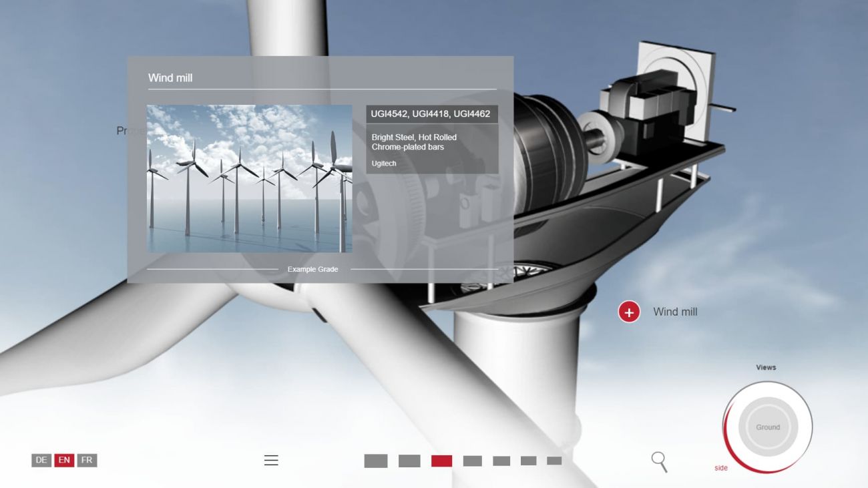Click the 'Example Grade' label
Screen dimensions: 868x488
point(313,269)
